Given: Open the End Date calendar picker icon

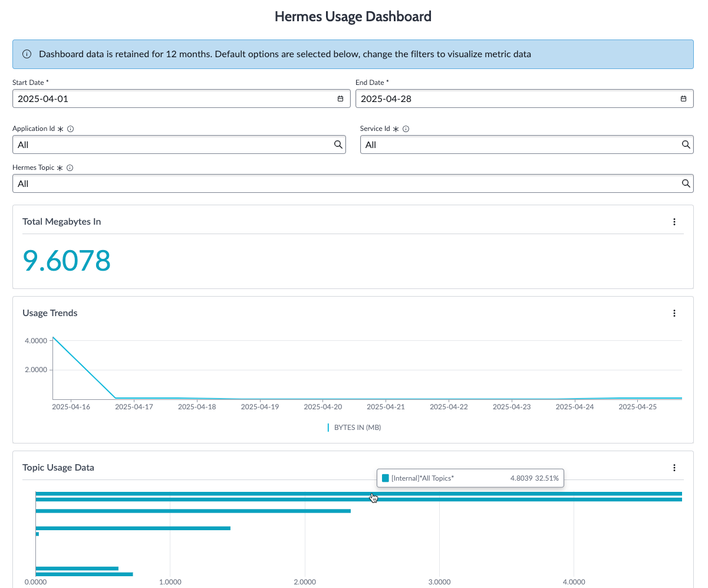Looking at the screenshot, I should [683, 98].
